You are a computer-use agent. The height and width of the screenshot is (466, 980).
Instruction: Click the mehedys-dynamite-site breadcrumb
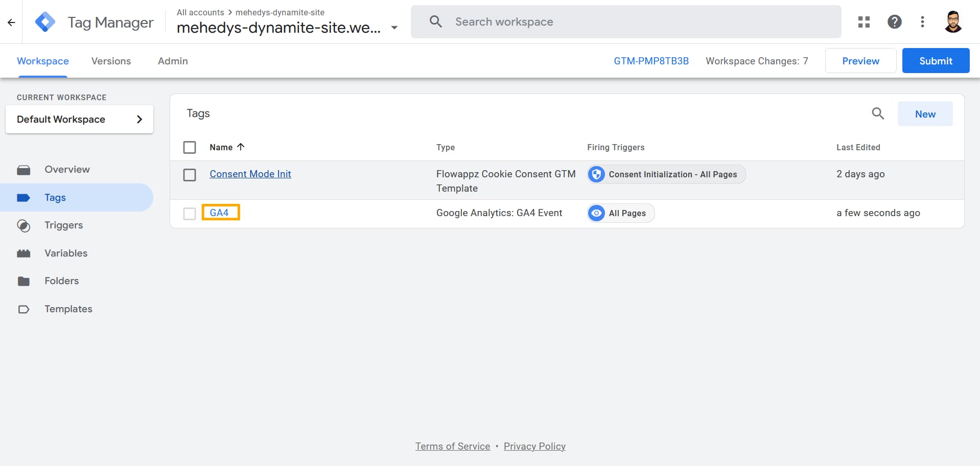[280, 12]
